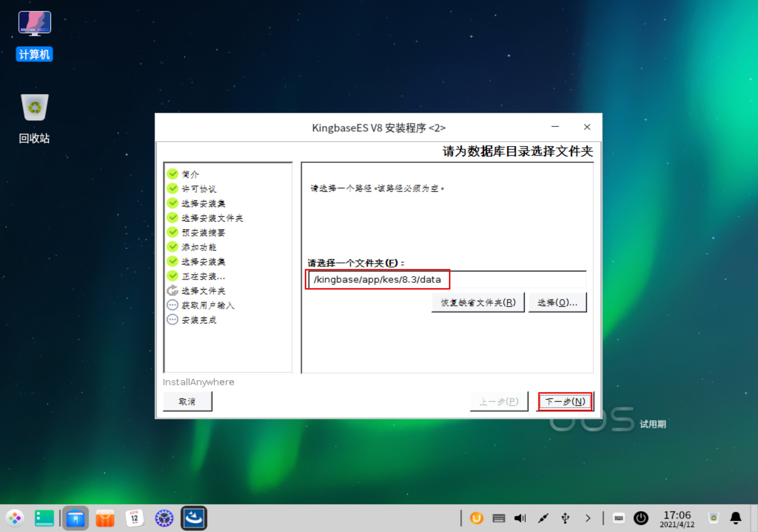Open the file manager in the dock
This screenshot has width=758, height=532.
click(x=75, y=518)
